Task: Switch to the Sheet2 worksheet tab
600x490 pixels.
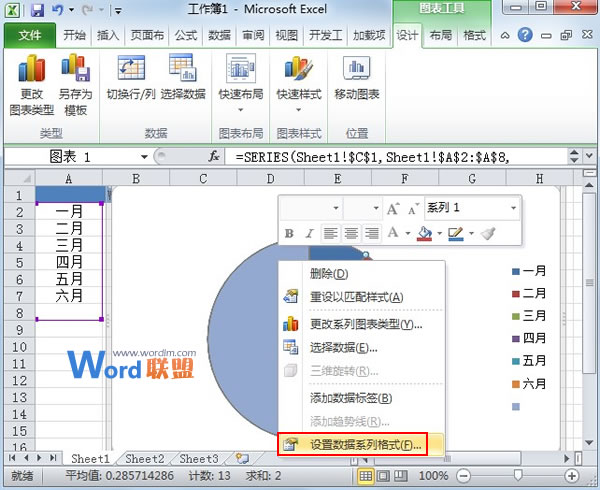Action: coord(144,458)
